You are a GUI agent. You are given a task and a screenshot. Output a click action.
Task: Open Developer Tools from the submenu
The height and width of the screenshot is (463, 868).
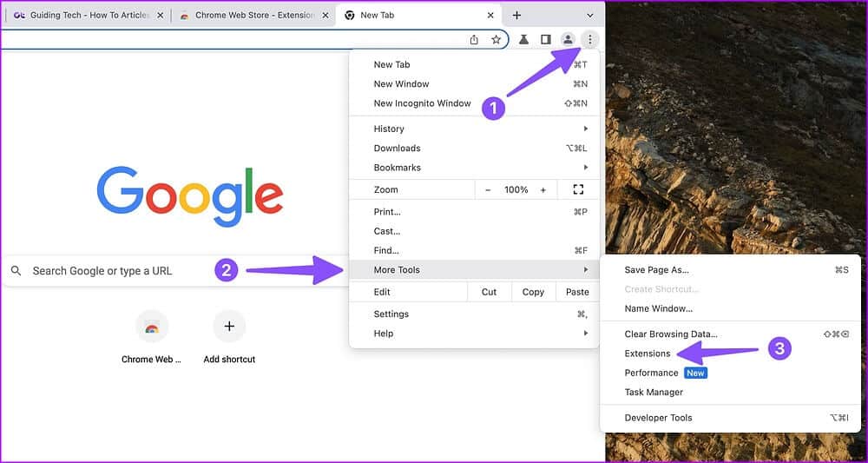point(731,418)
